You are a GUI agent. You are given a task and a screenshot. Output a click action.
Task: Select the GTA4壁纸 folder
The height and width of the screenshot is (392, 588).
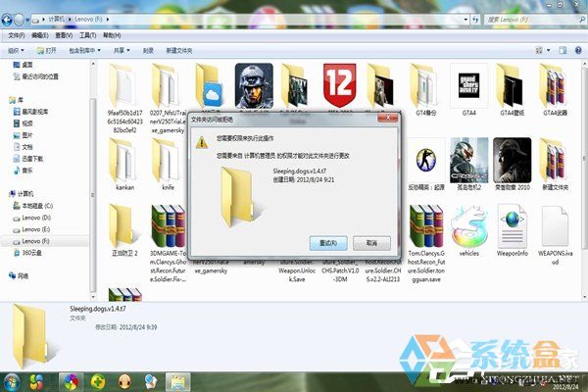[x=513, y=90]
